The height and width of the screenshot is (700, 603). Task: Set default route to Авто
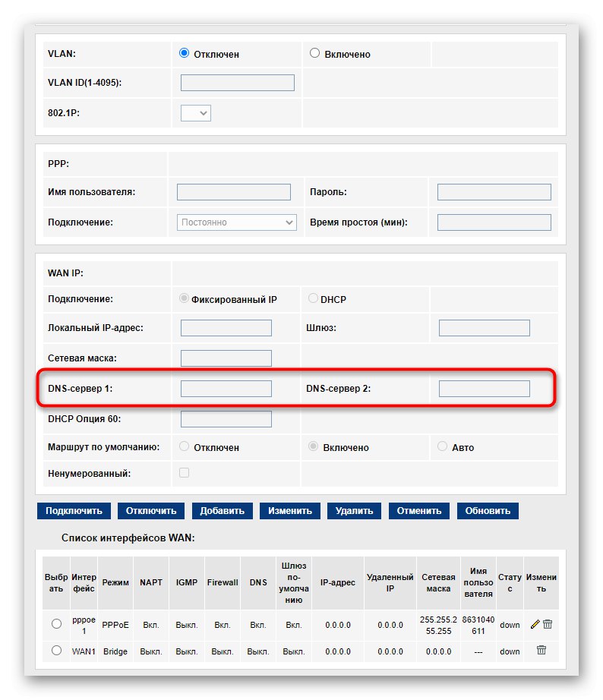tap(442, 446)
